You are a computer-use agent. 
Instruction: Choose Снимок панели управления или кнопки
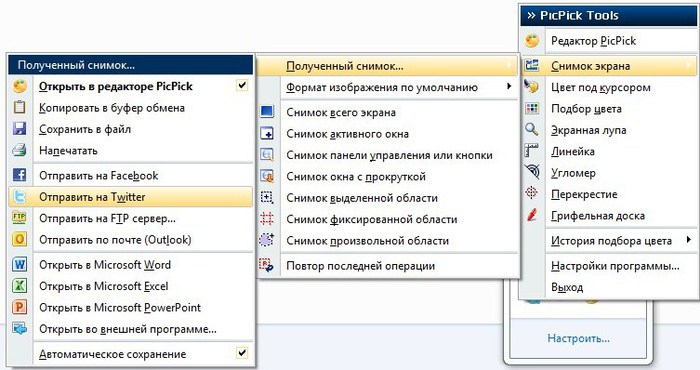388,155
